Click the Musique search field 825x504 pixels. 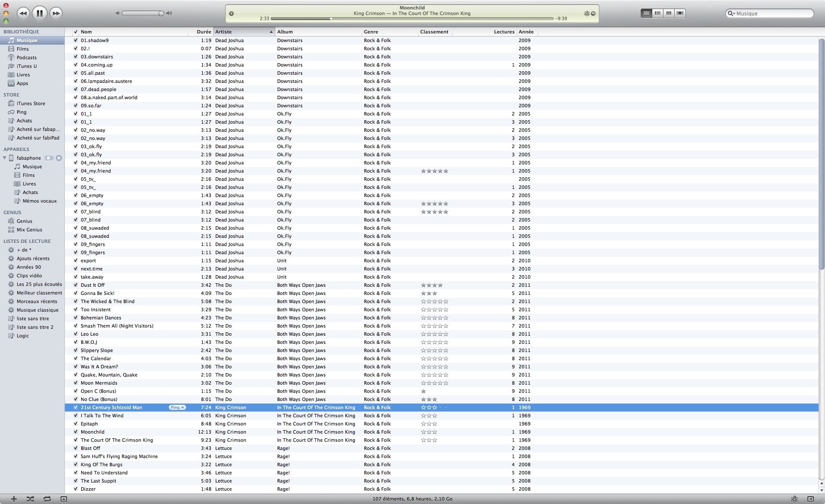769,13
